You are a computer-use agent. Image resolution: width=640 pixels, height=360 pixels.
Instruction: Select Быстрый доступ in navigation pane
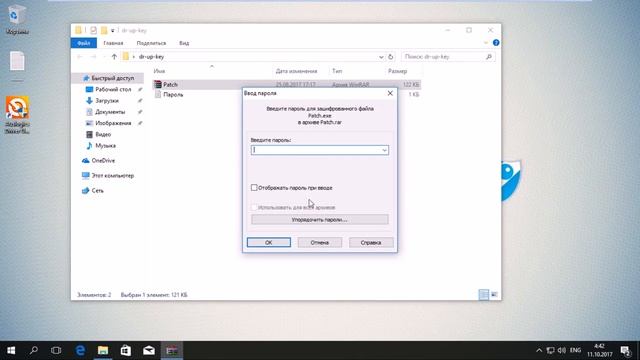coord(108,78)
